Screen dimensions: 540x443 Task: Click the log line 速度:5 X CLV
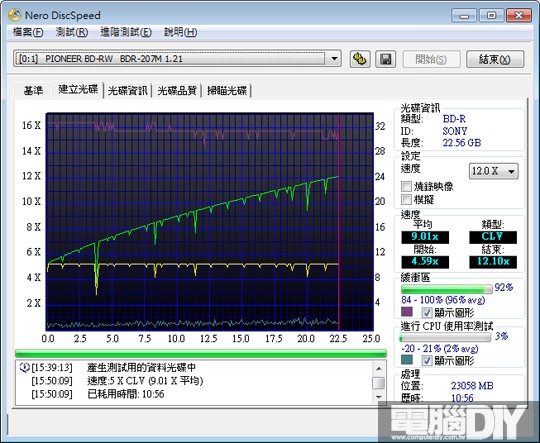tap(145, 381)
